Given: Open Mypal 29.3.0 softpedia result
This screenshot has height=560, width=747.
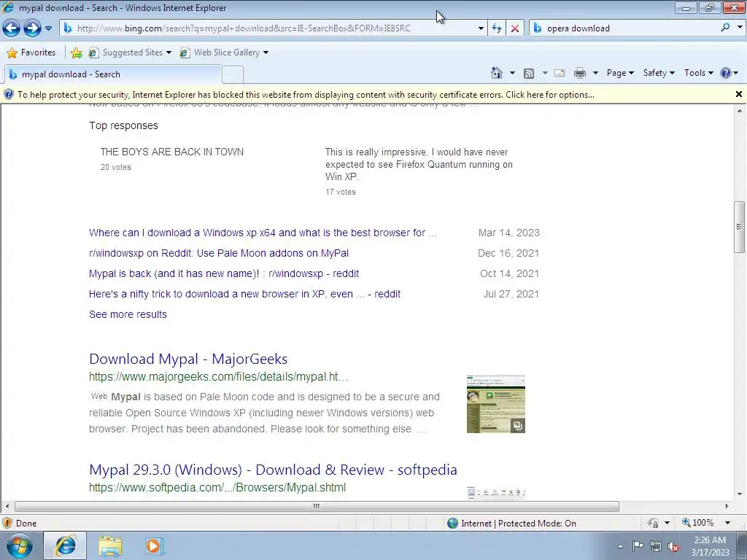Looking at the screenshot, I should 273,470.
